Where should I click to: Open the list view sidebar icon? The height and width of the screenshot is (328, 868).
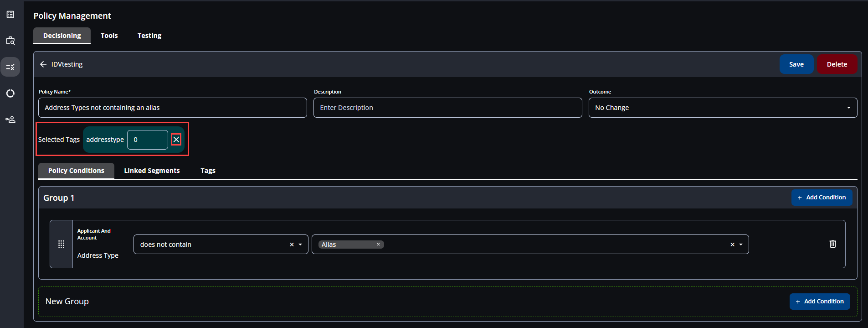(10, 15)
